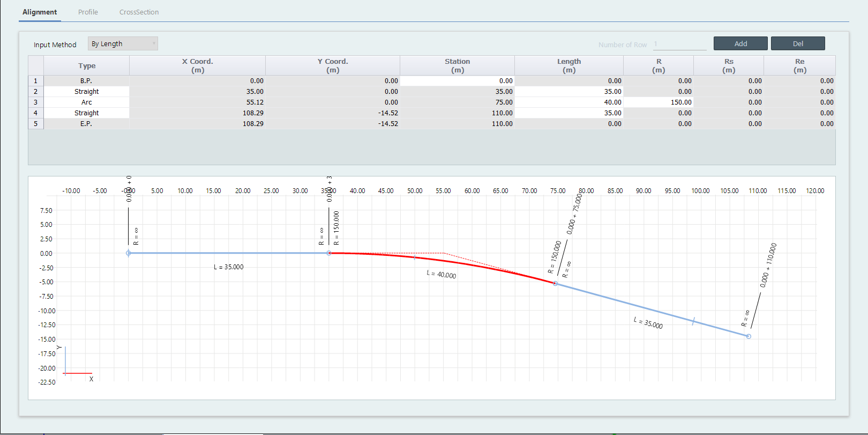Click the X Coord. column header
The width and height of the screenshot is (868, 435).
[198, 65]
